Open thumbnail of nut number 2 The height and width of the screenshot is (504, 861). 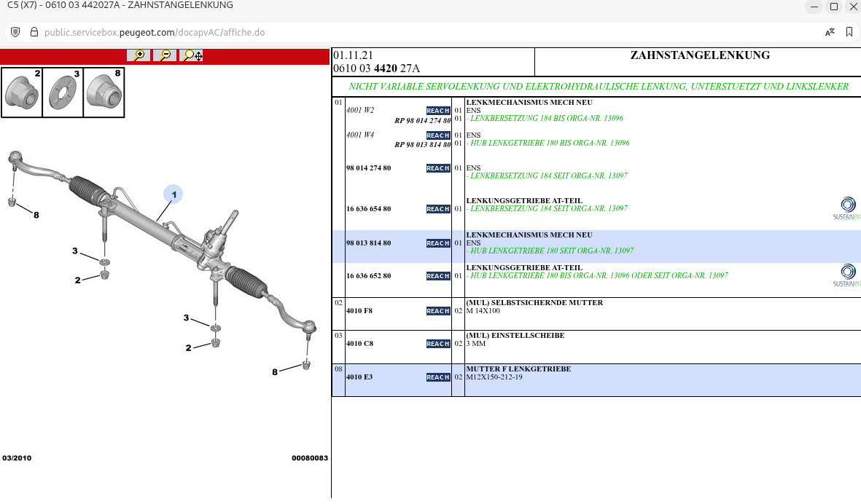pos(22,92)
